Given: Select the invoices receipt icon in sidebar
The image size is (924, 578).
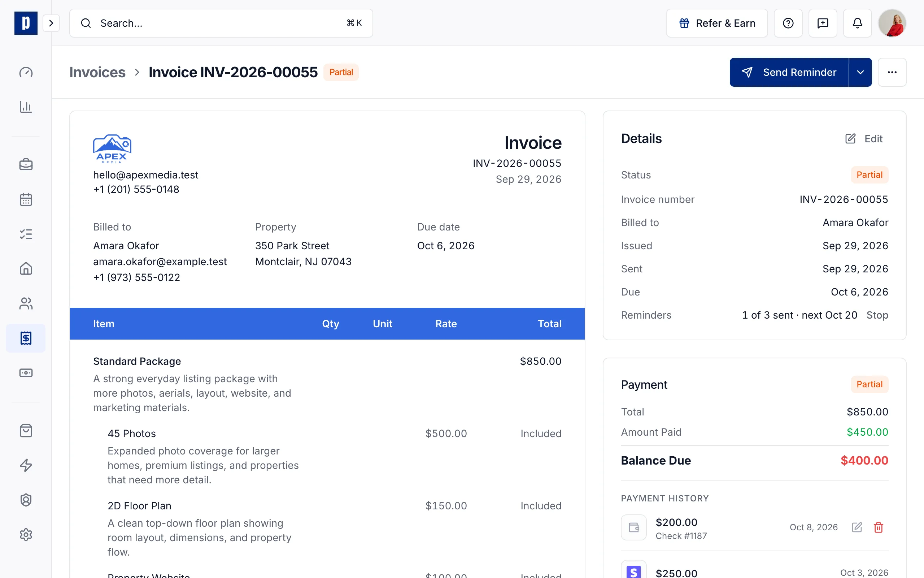Looking at the screenshot, I should (x=26, y=338).
